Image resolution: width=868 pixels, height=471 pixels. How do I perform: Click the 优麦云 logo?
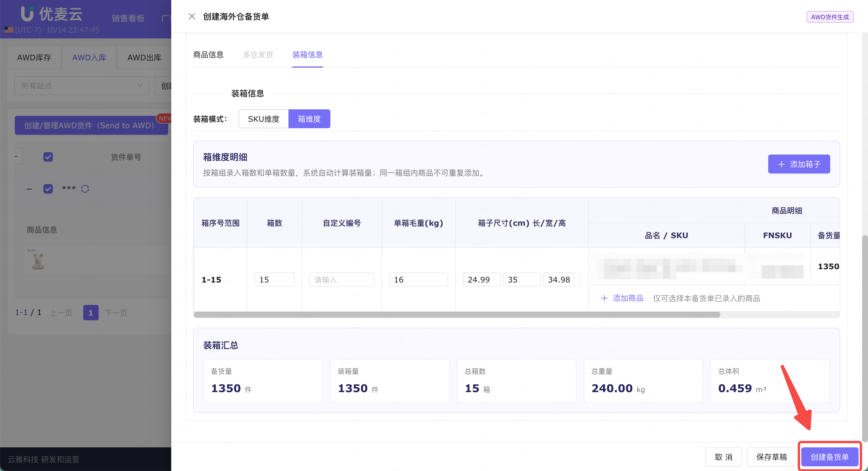(51, 14)
